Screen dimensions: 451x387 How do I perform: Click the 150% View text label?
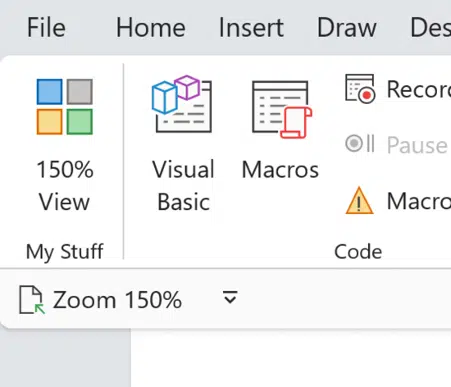[x=65, y=186]
